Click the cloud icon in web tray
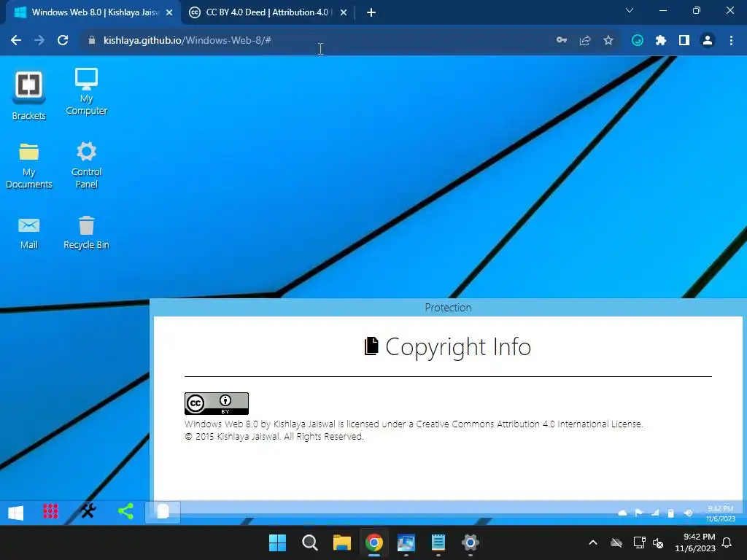The width and height of the screenshot is (747, 560). click(622, 513)
